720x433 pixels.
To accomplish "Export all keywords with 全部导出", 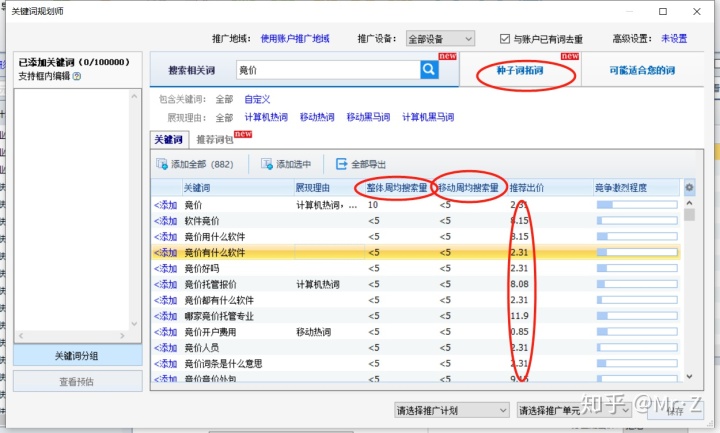I will [x=361, y=164].
